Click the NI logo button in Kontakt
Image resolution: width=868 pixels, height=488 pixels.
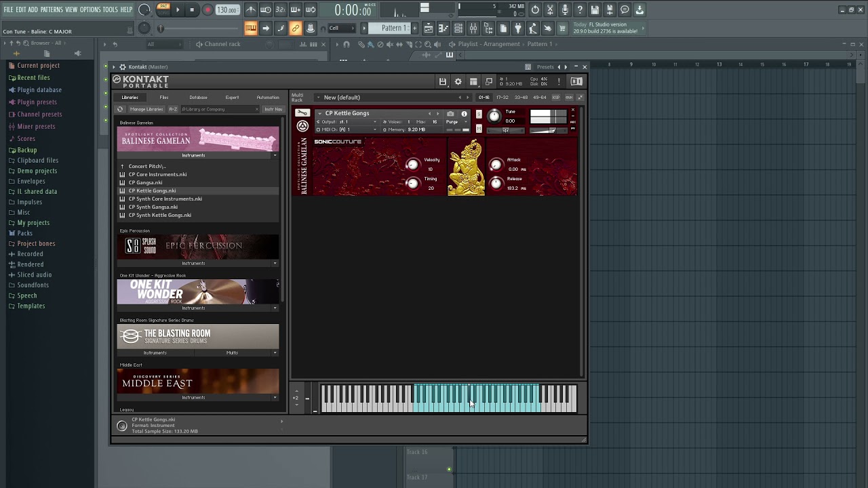(x=576, y=81)
